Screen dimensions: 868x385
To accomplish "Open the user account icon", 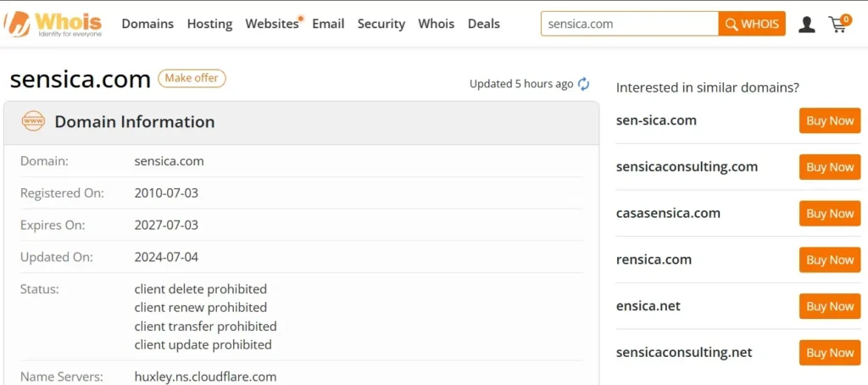I will coord(807,25).
